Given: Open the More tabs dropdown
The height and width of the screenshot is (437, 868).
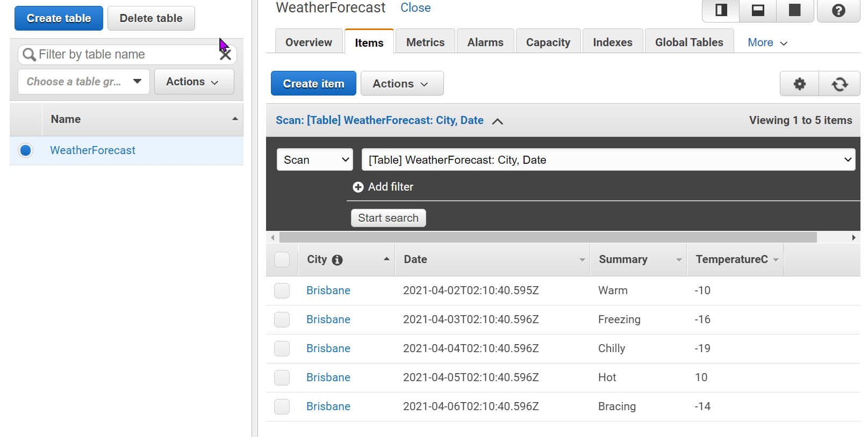Looking at the screenshot, I should click(767, 42).
